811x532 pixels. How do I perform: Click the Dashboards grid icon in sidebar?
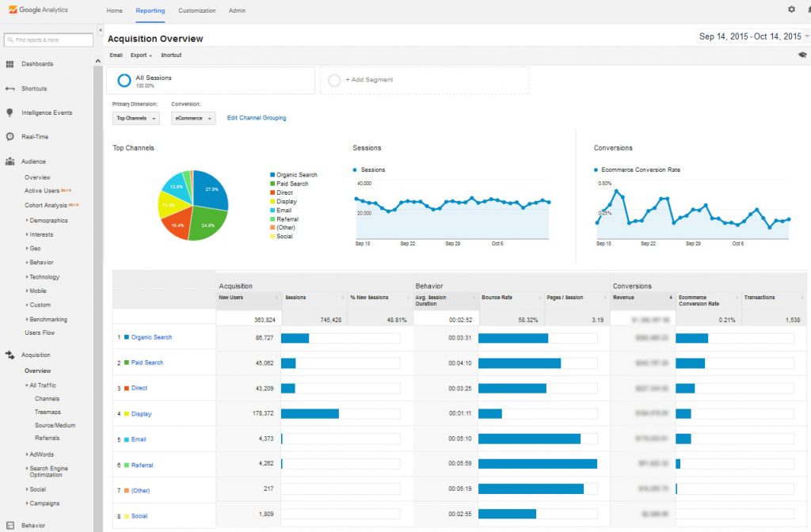pyautogui.click(x=10, y=64)
